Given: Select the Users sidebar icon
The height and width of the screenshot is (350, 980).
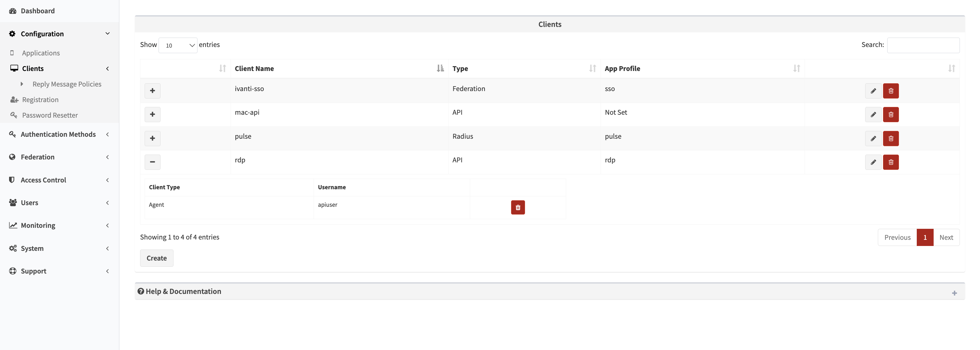Looking at the screenshot, I should [13, 203].
